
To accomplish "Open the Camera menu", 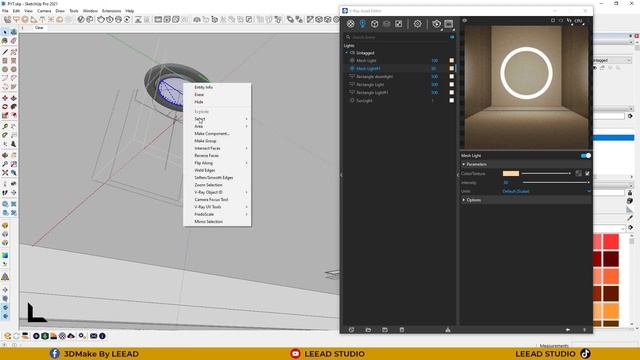I will [x=44, y=11].
